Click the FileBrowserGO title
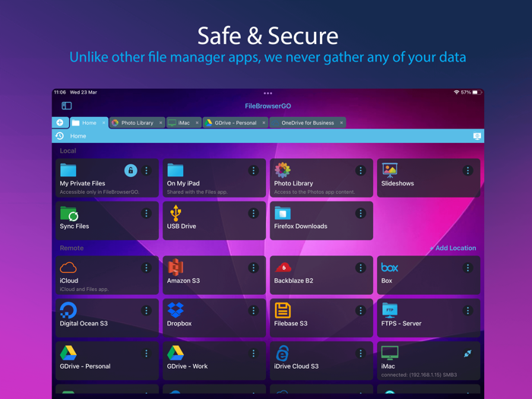 point(268,106)
